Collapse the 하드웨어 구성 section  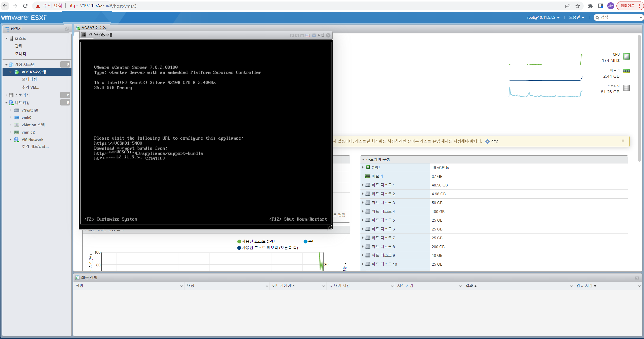point(363,159)
